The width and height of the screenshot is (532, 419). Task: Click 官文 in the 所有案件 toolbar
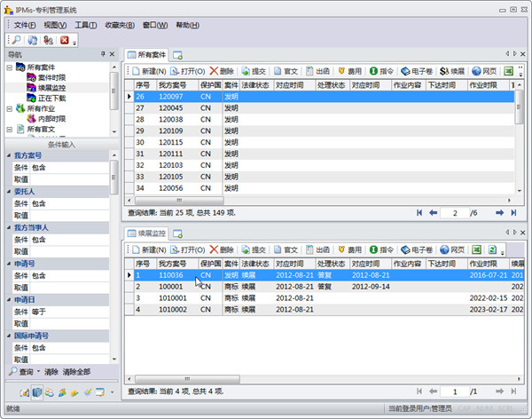point(286,71)
